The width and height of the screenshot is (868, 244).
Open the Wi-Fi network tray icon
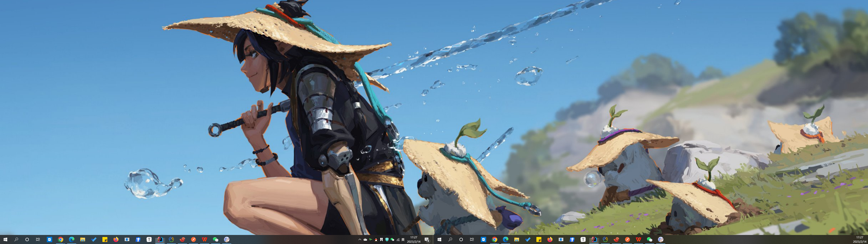tap(398, 240)
